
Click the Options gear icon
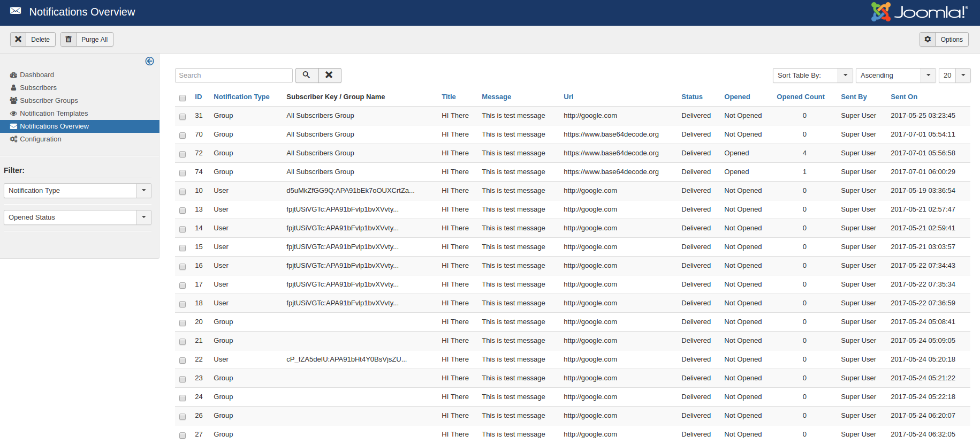[928, 39]
